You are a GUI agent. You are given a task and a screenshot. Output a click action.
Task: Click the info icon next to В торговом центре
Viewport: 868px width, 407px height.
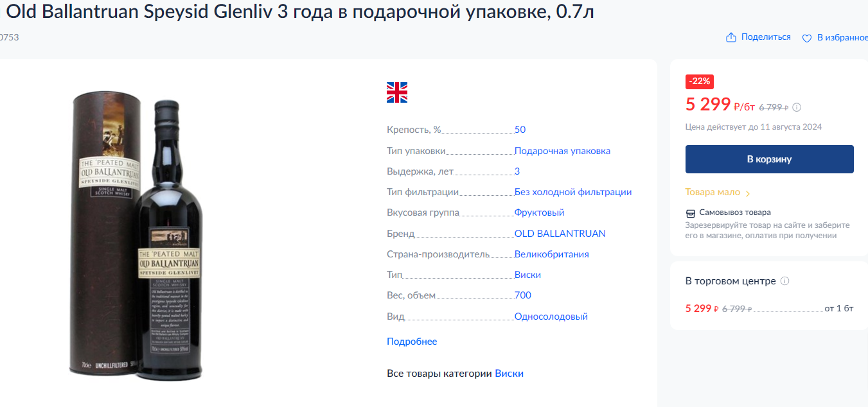click(784, 281)
